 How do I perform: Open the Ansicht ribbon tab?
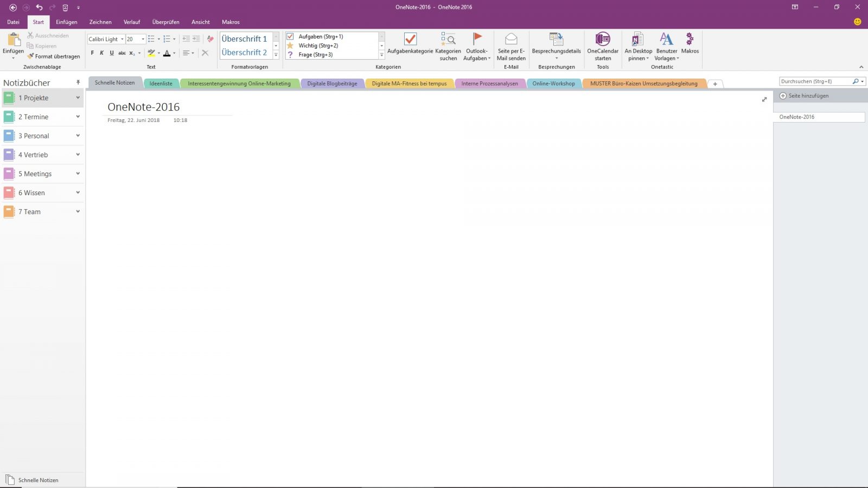[x=201, y=22]
